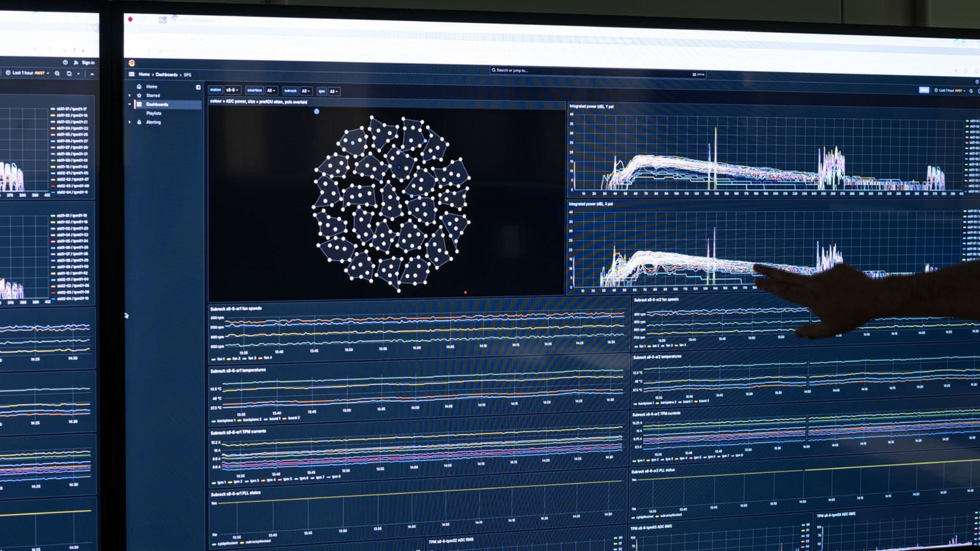The image size is (980, 551).
Task: Collapse the Dashboards section arrow in sidebar
Action: 129,104
